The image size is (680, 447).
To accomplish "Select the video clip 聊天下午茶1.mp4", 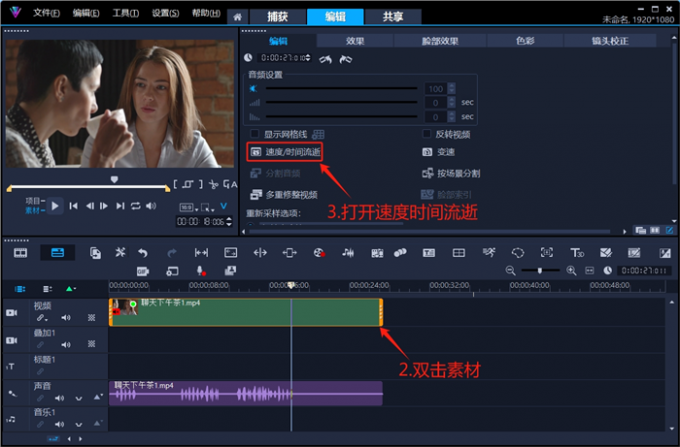I will coord(246,312).
